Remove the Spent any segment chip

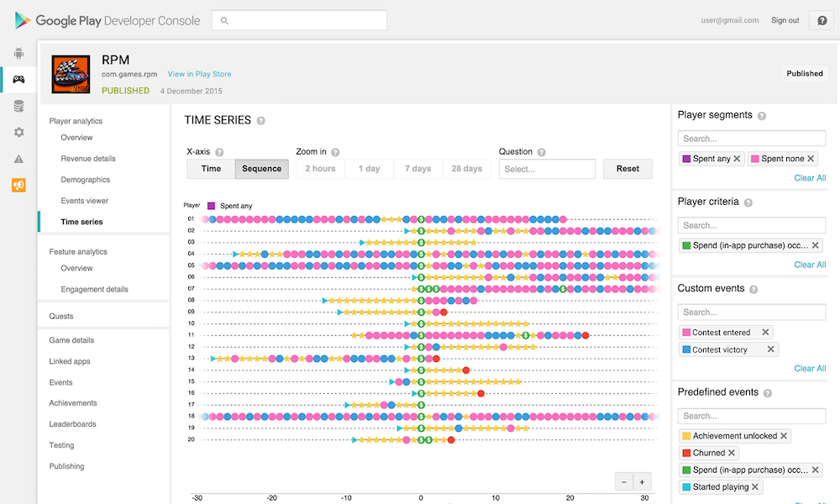pos(737,159)
